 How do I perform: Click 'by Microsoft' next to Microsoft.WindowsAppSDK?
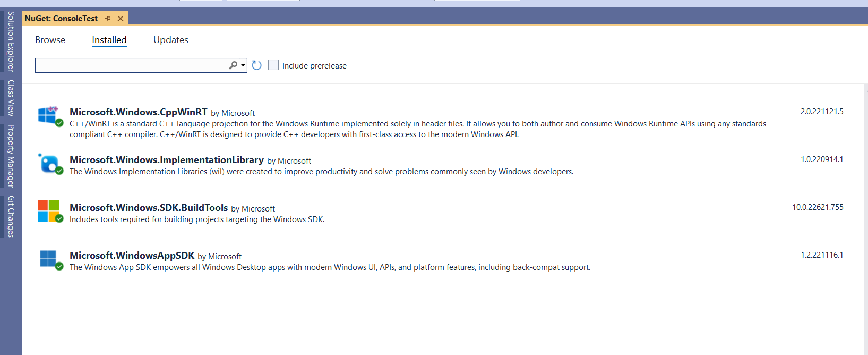click(x=220, y=257)
